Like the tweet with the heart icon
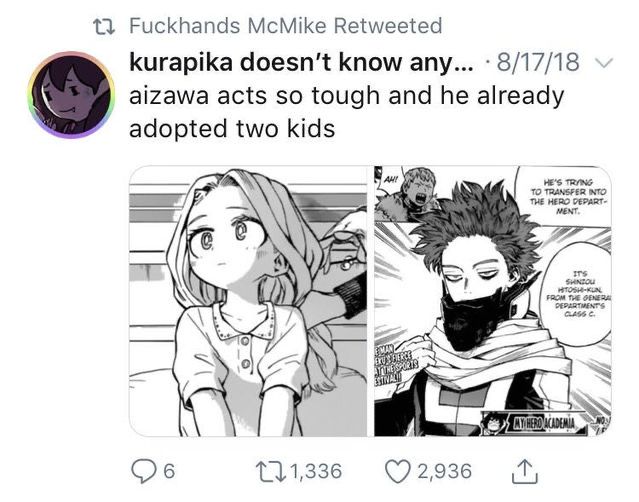This screenshot has width=639, height=502. pos(398,471)
